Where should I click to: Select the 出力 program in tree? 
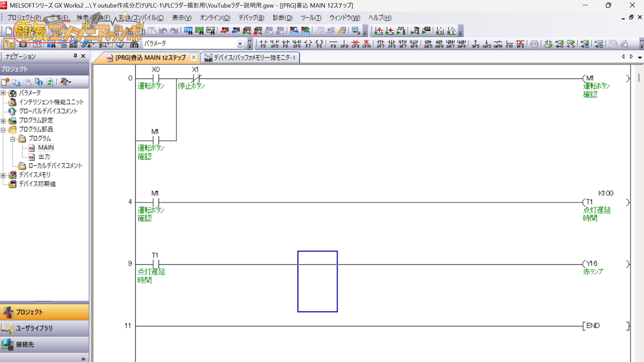44,157
